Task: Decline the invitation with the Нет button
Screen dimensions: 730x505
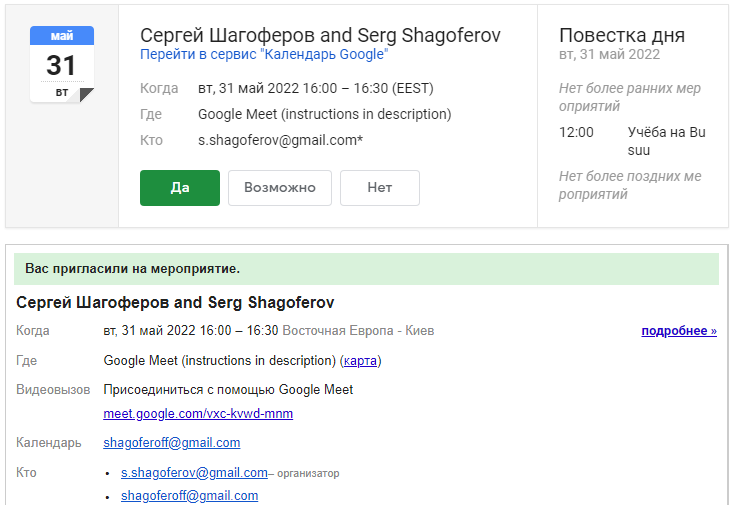Action: pyautogui.click(x=379, y=188)
